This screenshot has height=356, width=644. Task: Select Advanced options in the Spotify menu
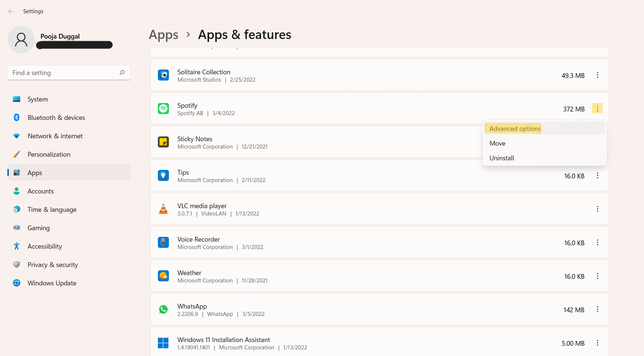(x=515, y=129)
